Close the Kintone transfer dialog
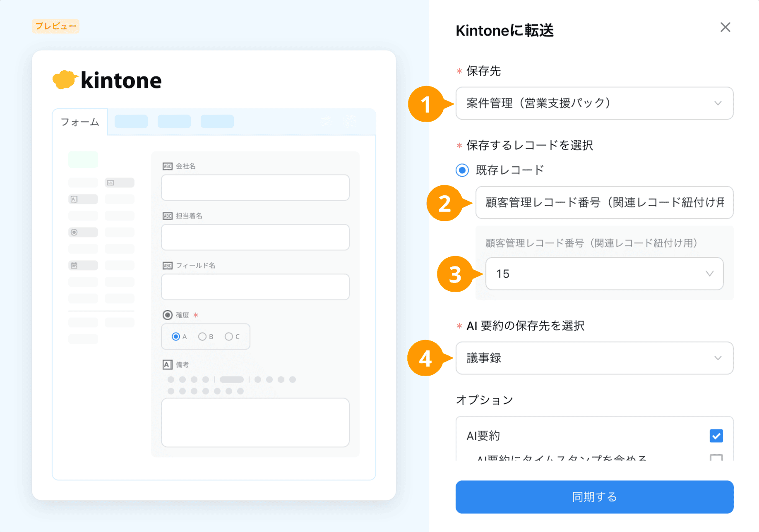 [725, 27]
